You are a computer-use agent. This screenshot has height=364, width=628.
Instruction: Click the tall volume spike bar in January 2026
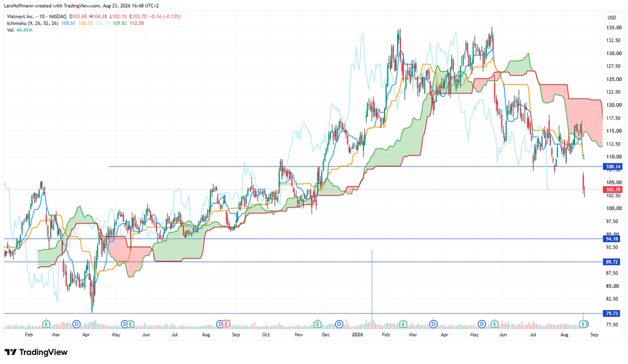click(372, 289)
